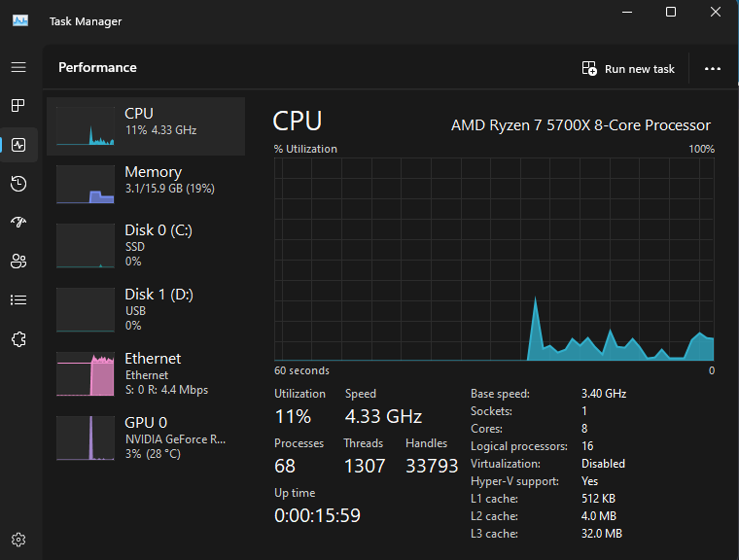
Task: Click the GPU 0 mini graph thumbnail
Action: coord(86,437)
